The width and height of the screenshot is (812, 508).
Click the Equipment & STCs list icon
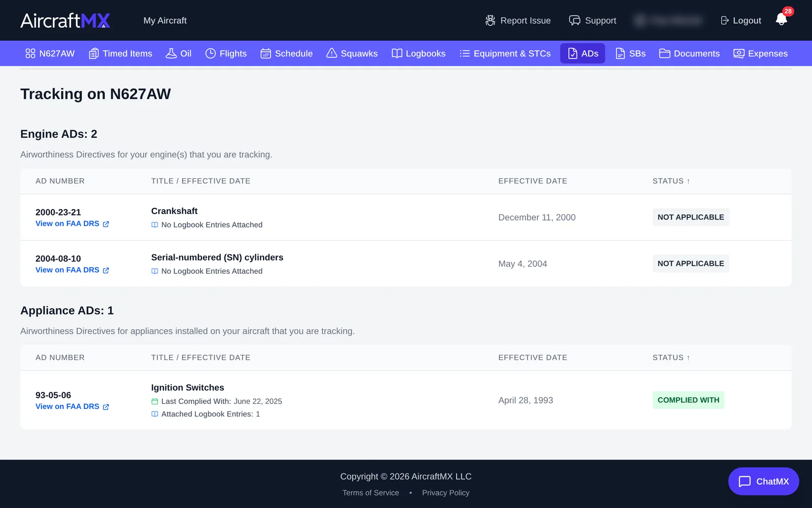pyautogui.click(x=465, y=53)
